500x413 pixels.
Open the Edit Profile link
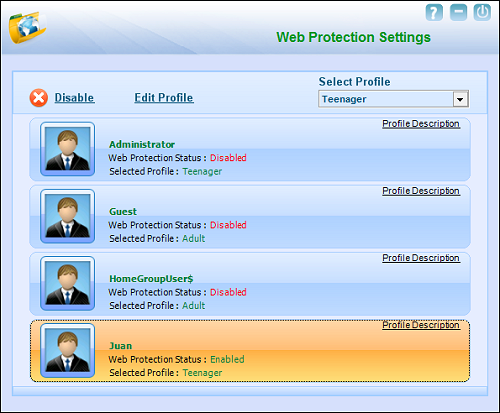coord(164,98)
